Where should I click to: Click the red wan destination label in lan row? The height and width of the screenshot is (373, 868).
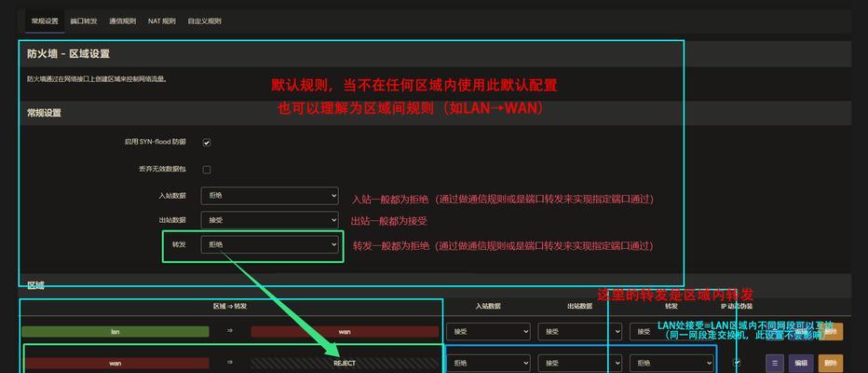345,331
